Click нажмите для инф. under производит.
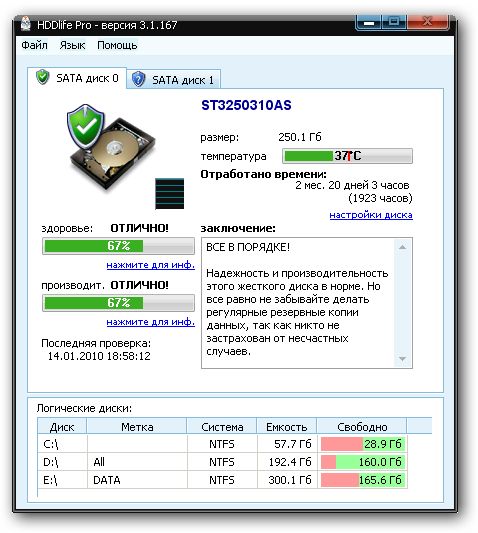The height and width of the screenshot is (533, 478). [151, 322]
